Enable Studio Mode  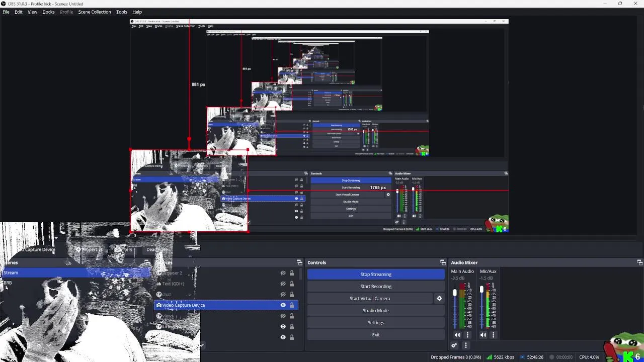click(376, 311)
